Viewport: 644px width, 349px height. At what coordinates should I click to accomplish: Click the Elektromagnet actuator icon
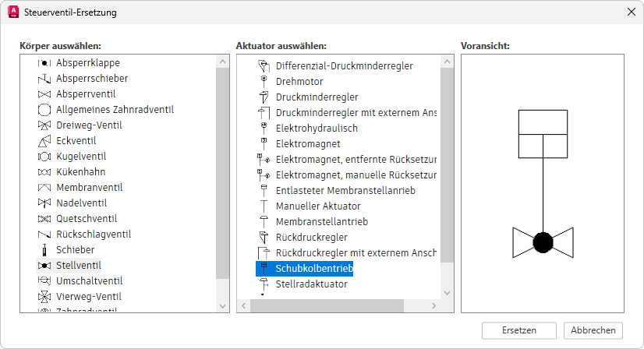point(264,143)
